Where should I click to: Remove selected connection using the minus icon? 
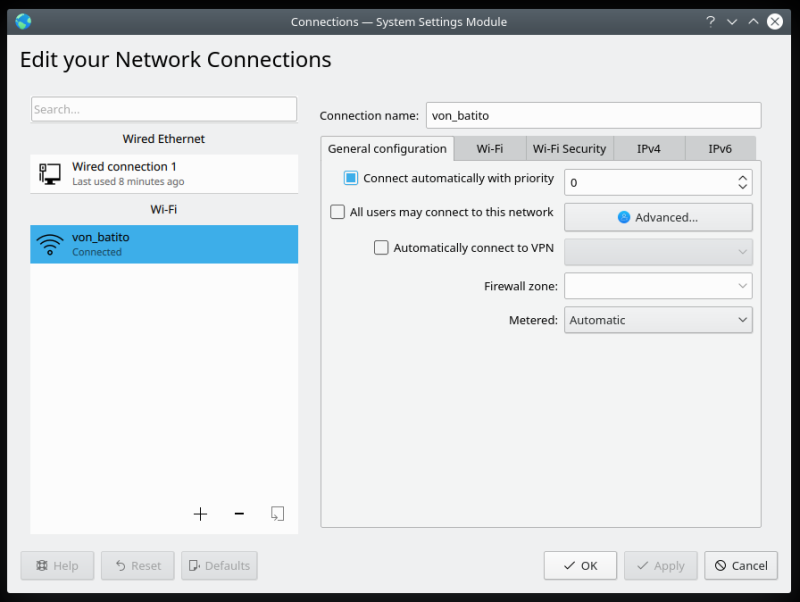coord(239,513)
